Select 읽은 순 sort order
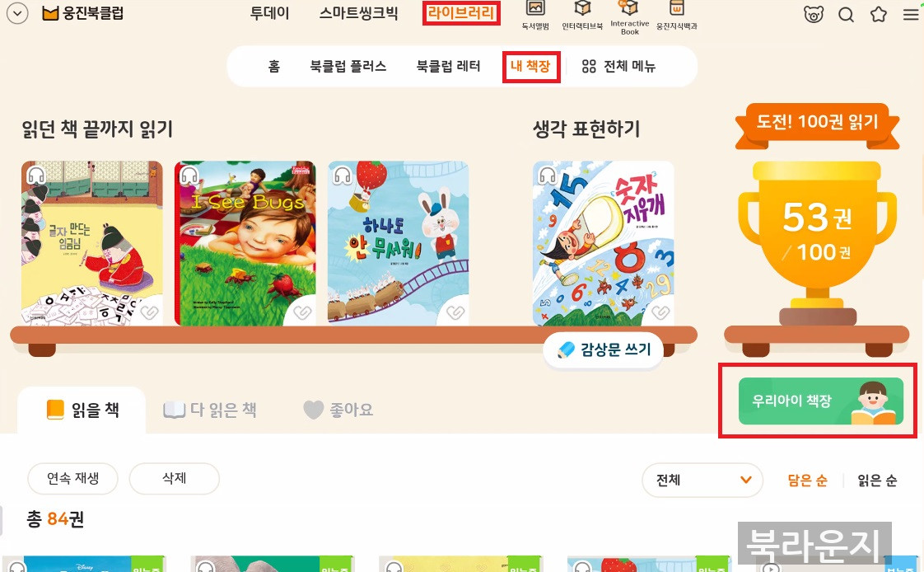 [877, 480]
